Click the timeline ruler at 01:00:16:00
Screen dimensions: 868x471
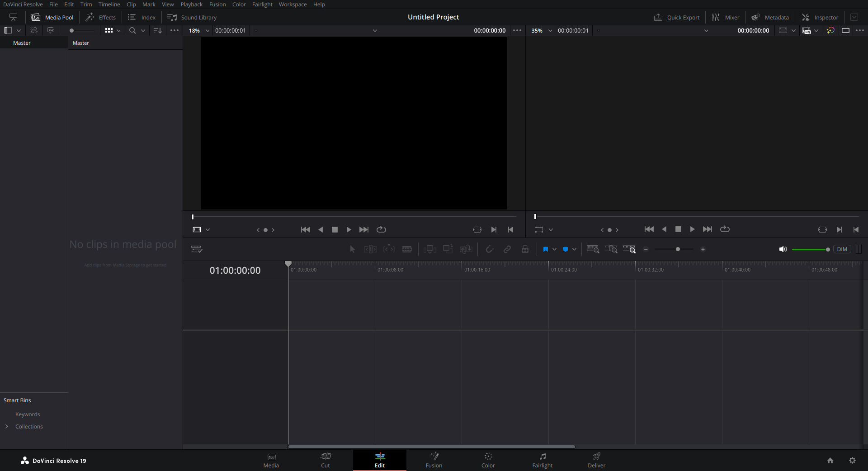coord(477,270)
